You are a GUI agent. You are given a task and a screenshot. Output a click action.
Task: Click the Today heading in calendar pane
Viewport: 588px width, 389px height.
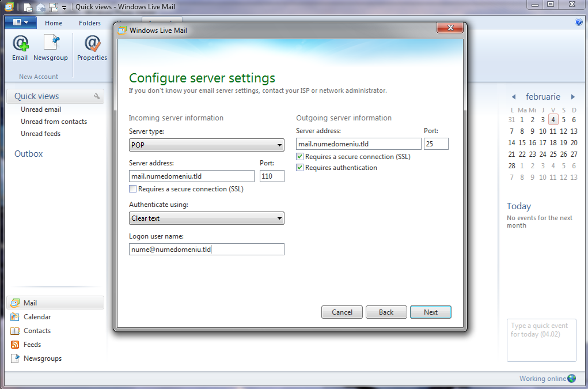click(x=519, y=206)
